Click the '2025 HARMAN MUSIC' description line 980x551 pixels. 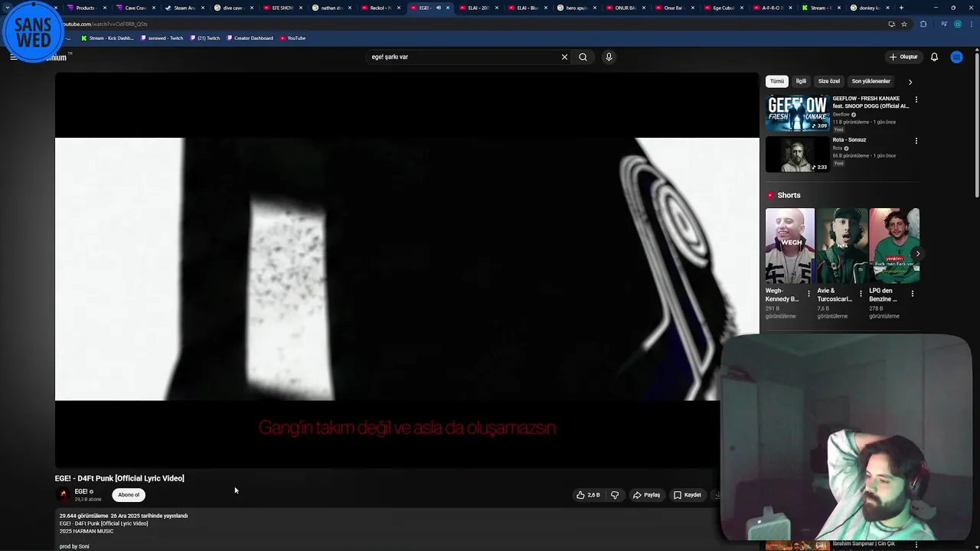pyautogui.click(x=87, y=531)
